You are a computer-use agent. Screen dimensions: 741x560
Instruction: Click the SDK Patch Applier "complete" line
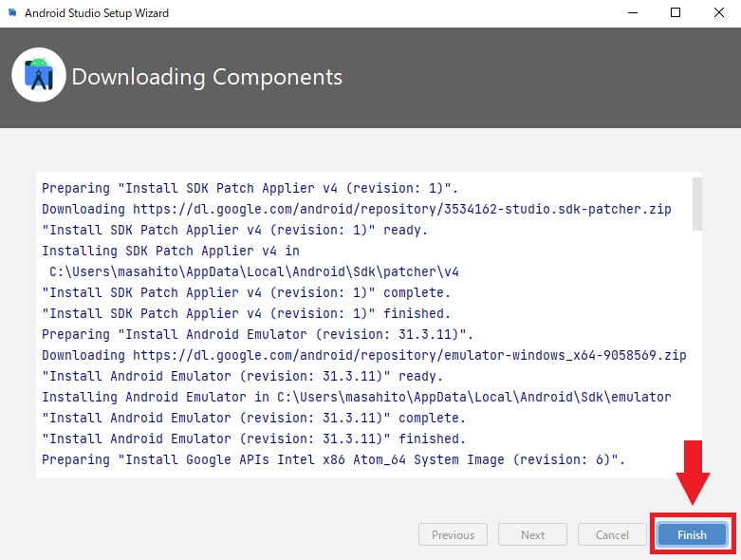pos(247,292)
